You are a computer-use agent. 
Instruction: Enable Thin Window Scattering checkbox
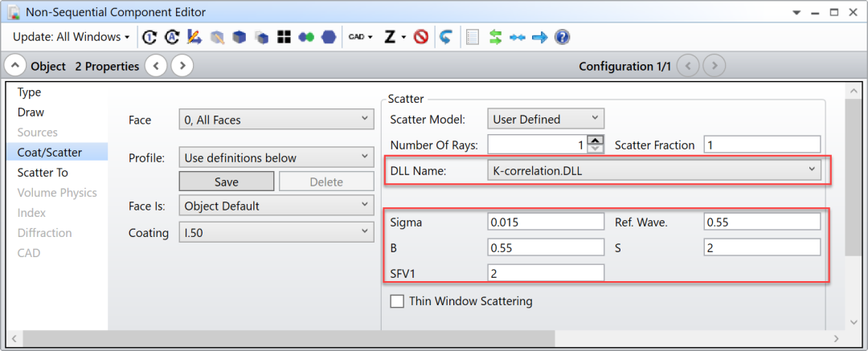pyautogui.click(x=397, y=301)
